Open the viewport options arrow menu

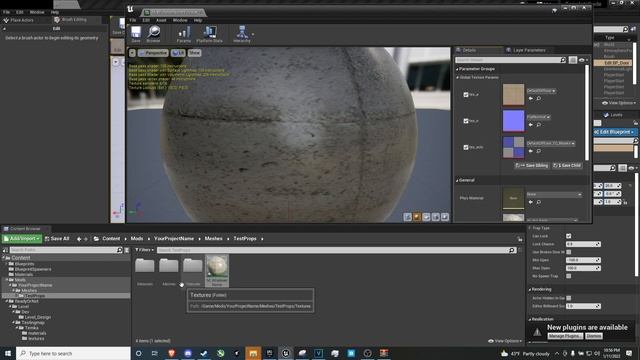coord(132,53)
